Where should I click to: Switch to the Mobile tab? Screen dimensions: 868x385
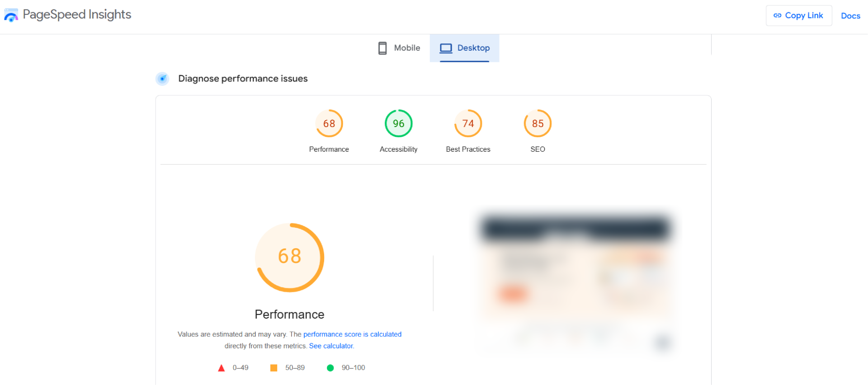pyautogui.click(x=399, y=48)
